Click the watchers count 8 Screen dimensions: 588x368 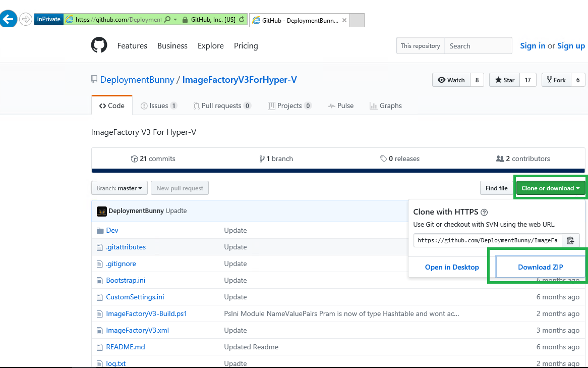click(477, 80)
